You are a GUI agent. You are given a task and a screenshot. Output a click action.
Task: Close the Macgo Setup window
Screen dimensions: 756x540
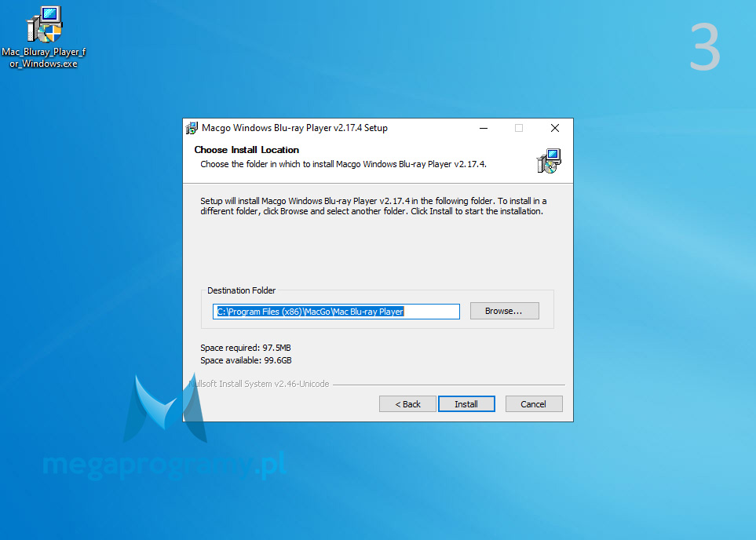[x=555, y=128]
